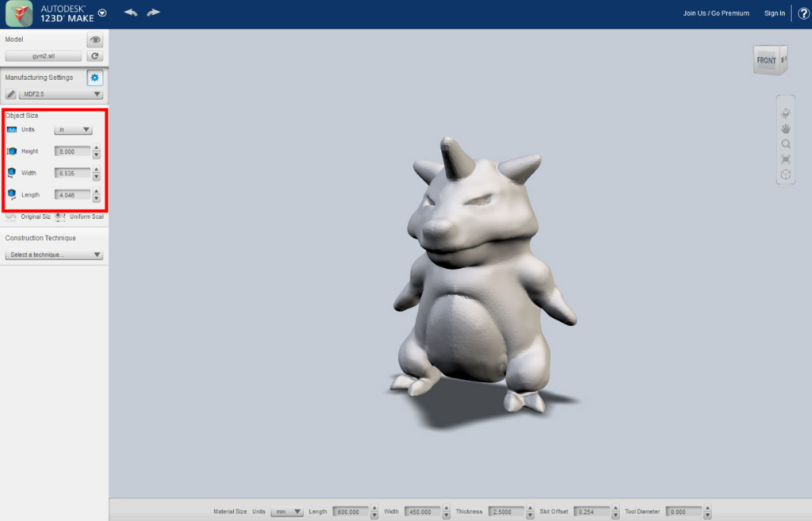This screenshot has width=812, height=521.
Task: Open the Select a technique dropdown
Action: [x=54, y=255]
